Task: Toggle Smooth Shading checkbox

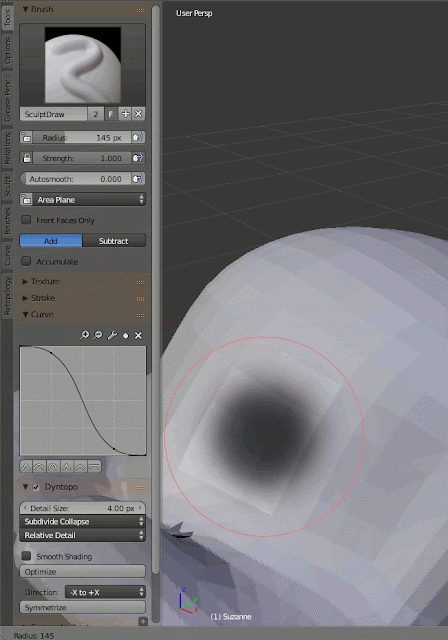Action: pyautogui.click(x=26, y=556)
